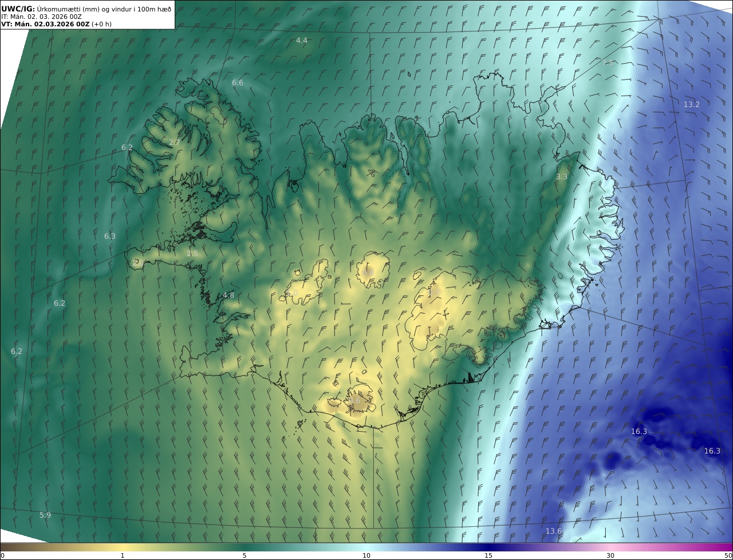Click the 6.6 value label on the map
The image size is (733, 560).
pyautogui.click(x=238, y=82)
